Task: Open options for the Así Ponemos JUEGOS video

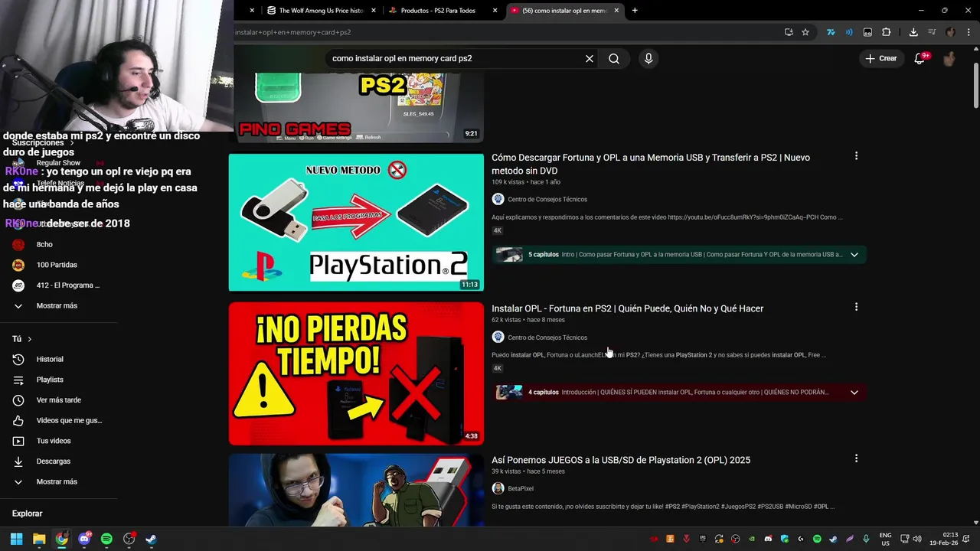Action: click(x=856, y=458)
